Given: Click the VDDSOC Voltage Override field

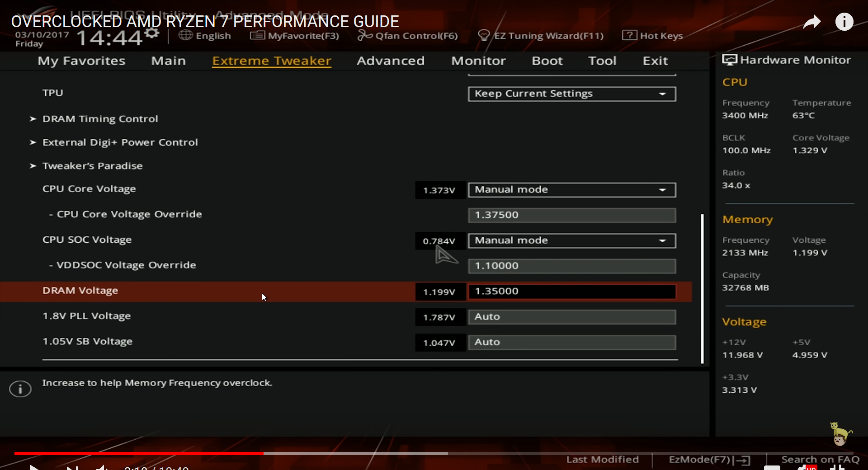Looking at the screenshot, I should click(572, 266).
